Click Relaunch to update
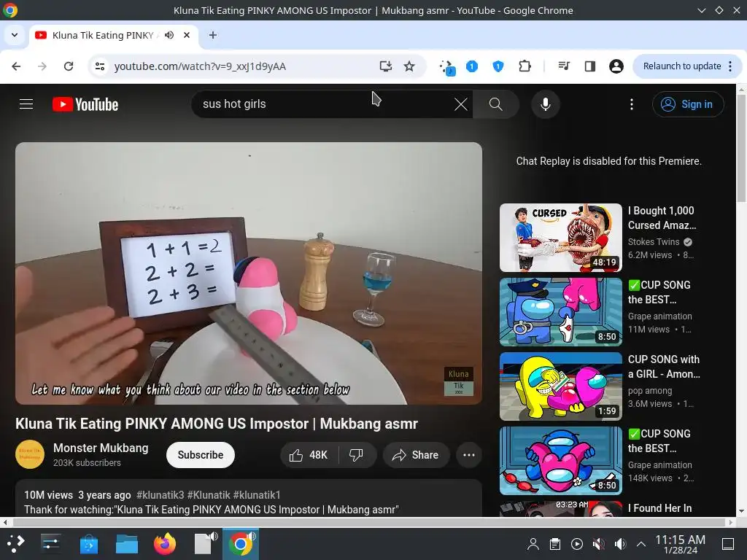Screen dimensions: 747x560 tap(682, 66)
